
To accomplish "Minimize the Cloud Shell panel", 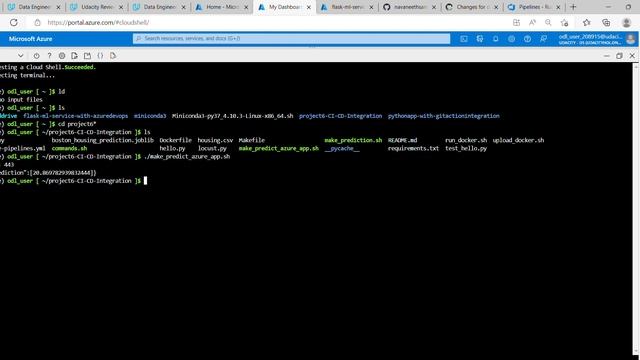I will [607, 56].
